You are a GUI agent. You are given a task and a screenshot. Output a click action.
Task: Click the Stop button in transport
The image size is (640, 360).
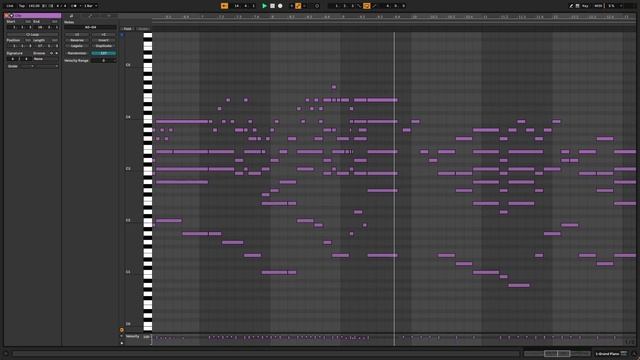tap(272, 6)
